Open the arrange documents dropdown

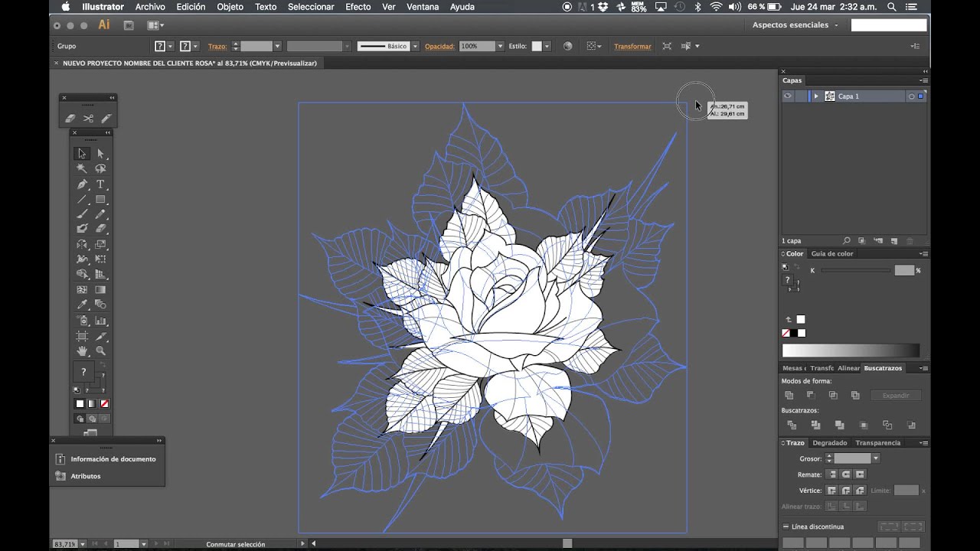[x=155, y=24]
